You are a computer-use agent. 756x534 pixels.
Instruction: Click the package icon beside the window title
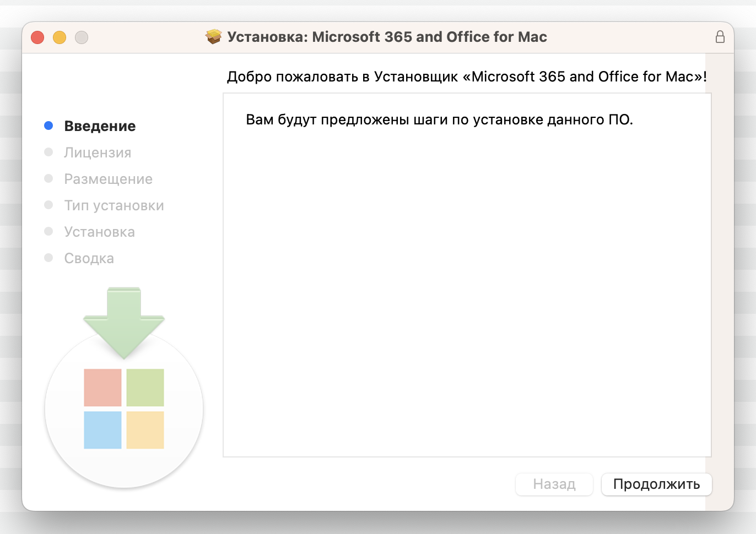click(213, 37)
